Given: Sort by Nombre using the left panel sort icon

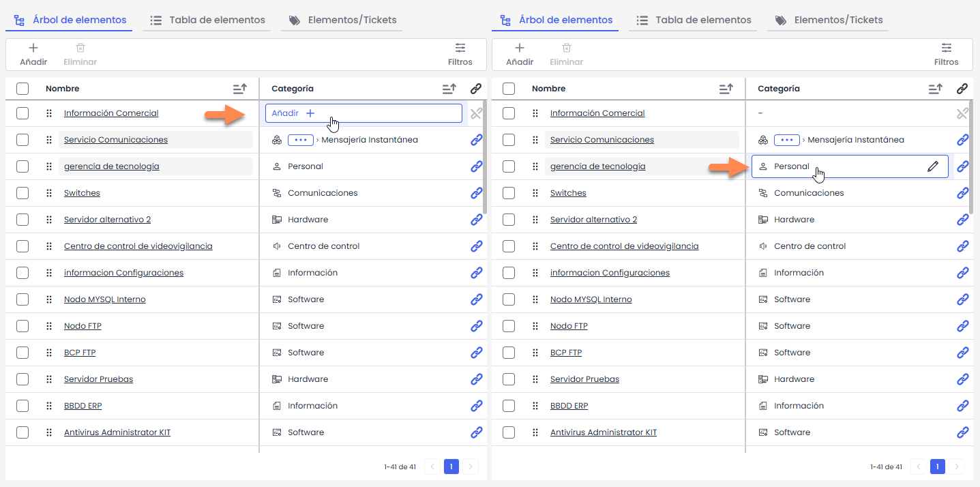Looking at the screenshot, I should (239, 89).
